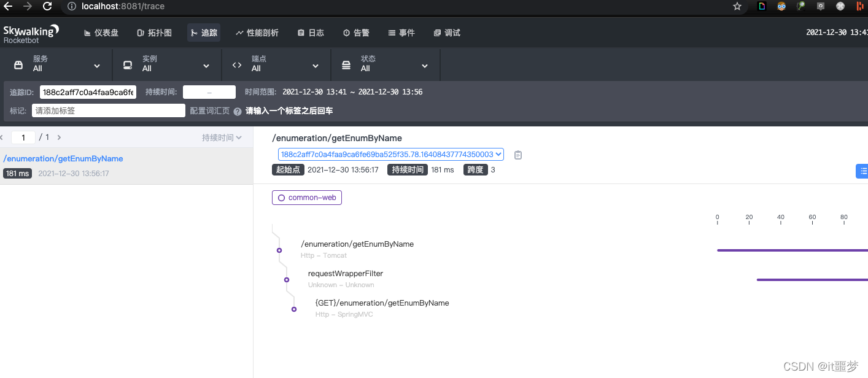Click the site info icon in address bar
The image size is (868, 378).
pyautogui.click(x=71, y=7)
